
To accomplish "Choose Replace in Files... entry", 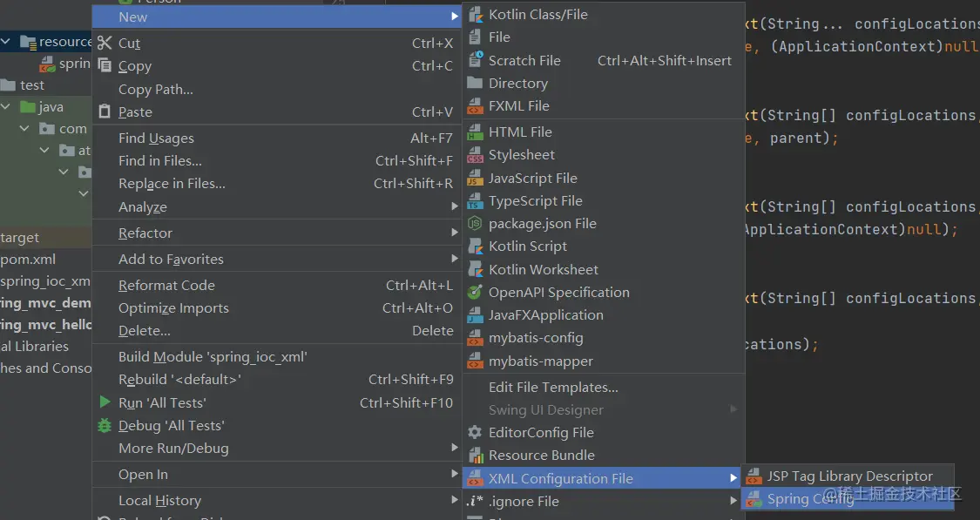I will point(172,184).
